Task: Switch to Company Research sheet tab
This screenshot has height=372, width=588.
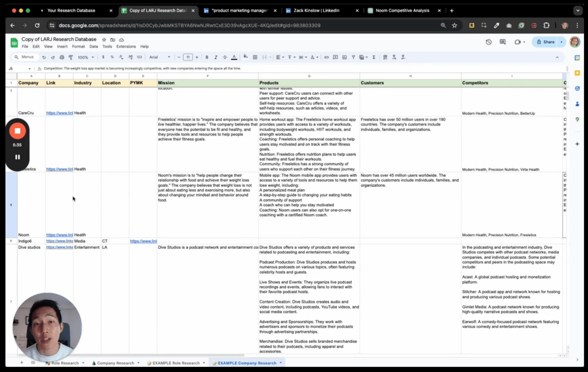Action: [x=116, y=363]
